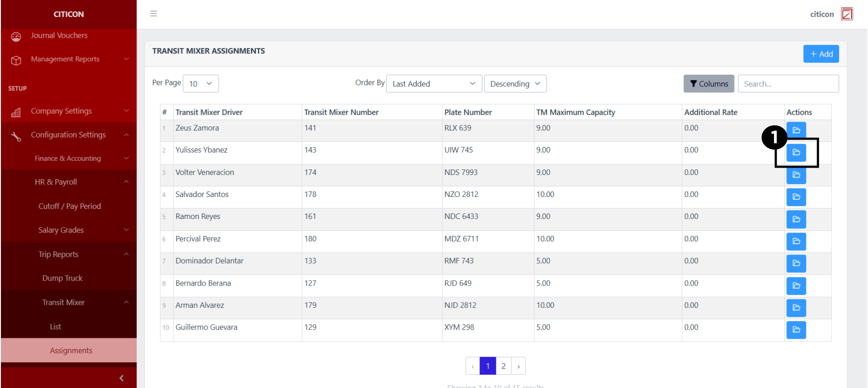Expand Company Settings in sidebar

69,111
